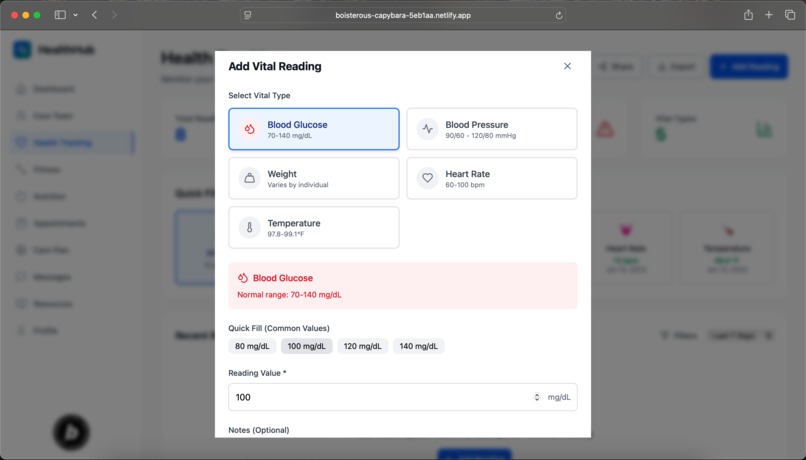Select the Blood Glucose vital type card

pos(314,129)
